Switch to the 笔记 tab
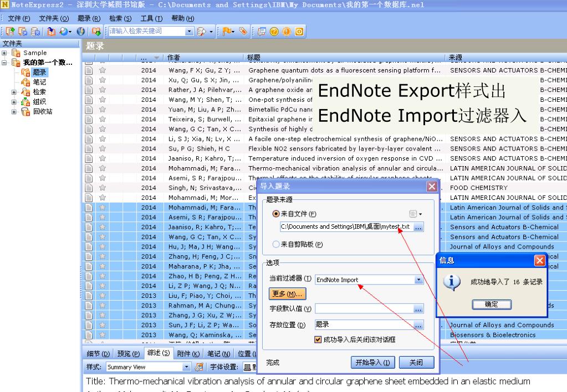 [218, 354]
